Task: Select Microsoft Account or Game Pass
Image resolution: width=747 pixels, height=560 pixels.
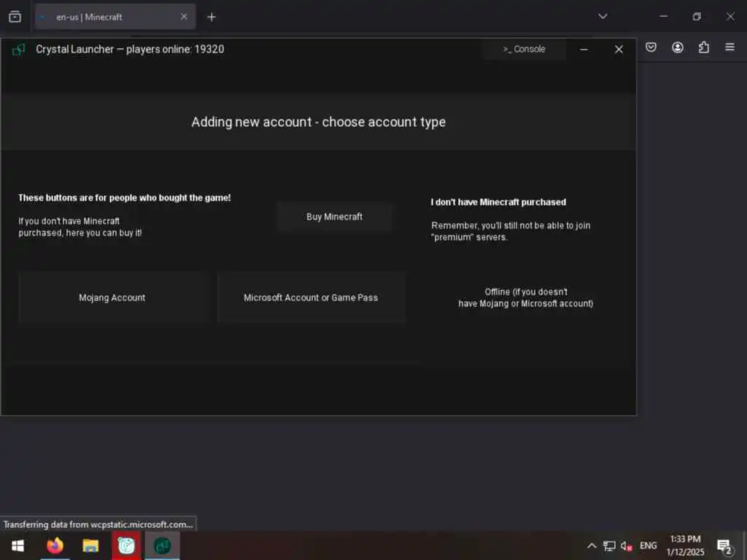Action: coord(311,297)
